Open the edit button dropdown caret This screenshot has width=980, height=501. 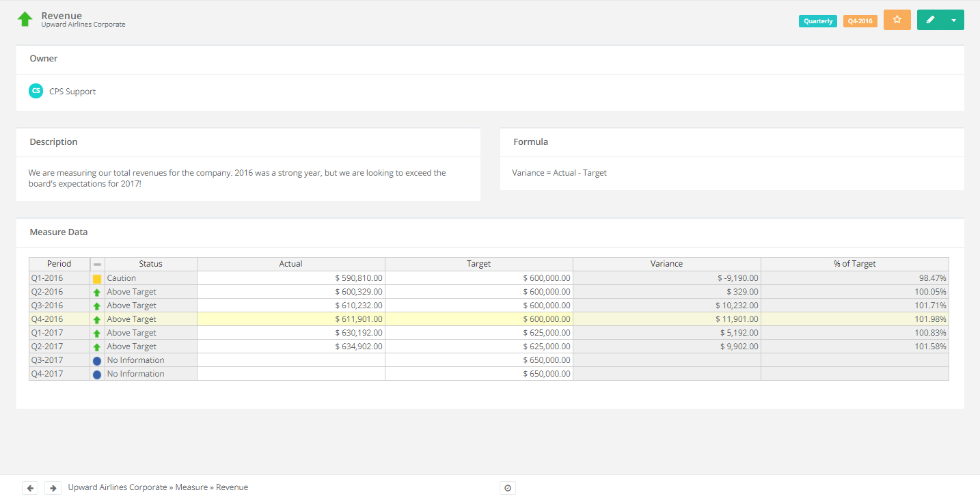[x=954, y=20]
